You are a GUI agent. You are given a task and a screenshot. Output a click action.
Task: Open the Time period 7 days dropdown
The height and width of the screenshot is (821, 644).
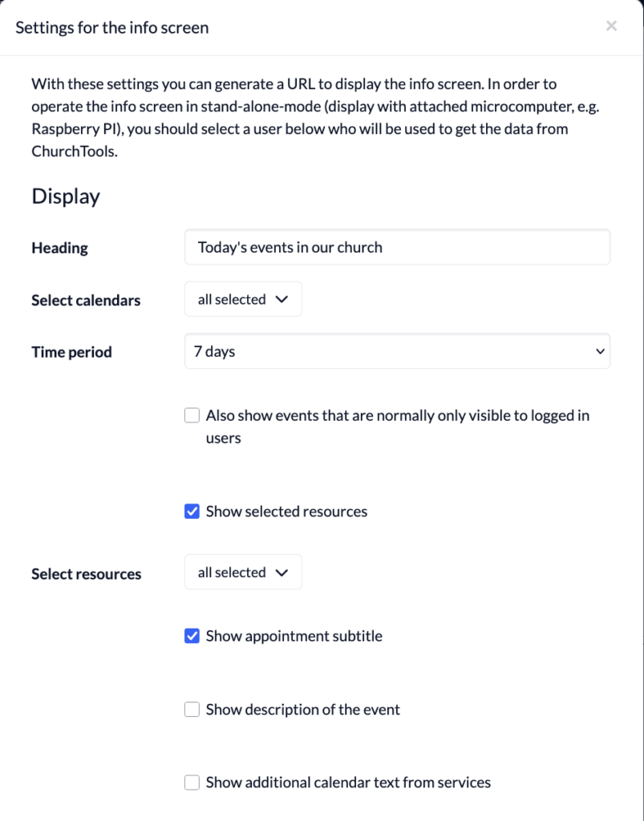coord(397,352)
